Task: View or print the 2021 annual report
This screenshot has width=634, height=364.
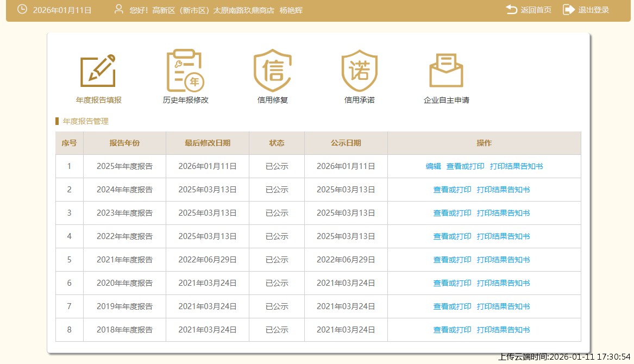Action: [452, 260]
